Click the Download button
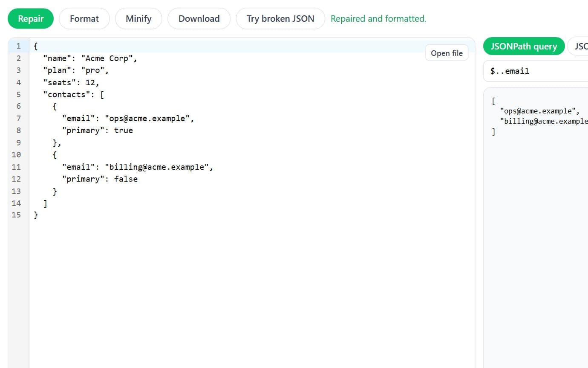This screenshot has height=368, width=588. click(199, 19)
